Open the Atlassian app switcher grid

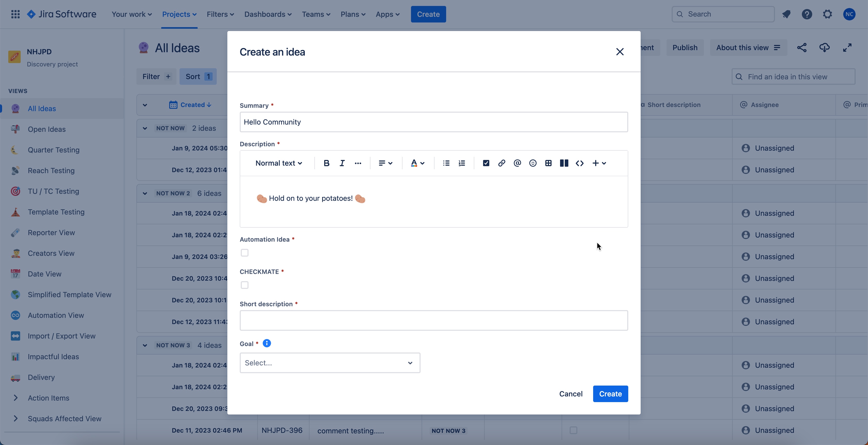coord(15,14)
